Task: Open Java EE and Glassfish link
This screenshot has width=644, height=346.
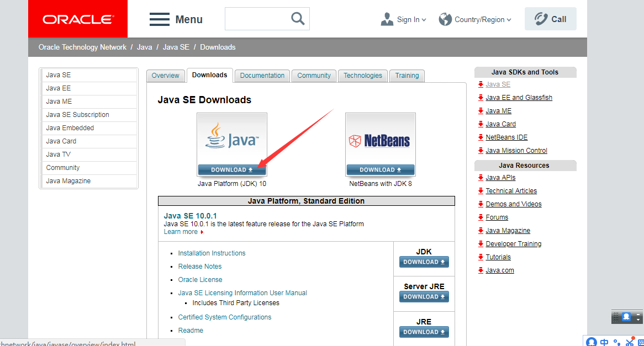Action: [x=519, y=98]
